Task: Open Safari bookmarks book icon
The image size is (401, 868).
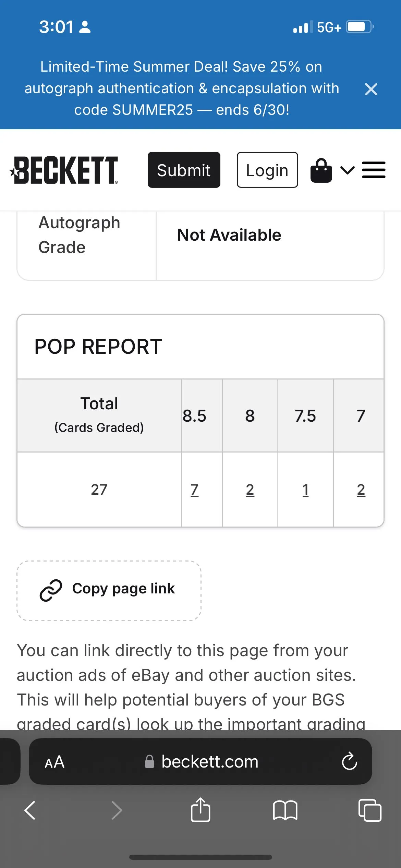Action: click(285, 810)
